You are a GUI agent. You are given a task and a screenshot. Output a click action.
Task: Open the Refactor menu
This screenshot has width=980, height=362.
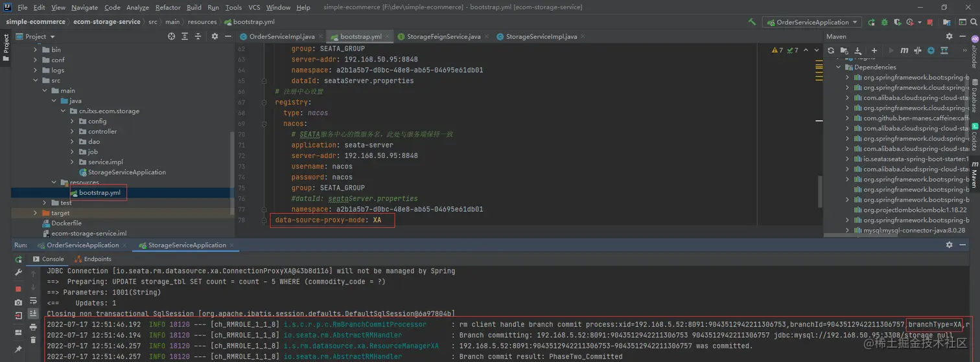click(x=168, y=7)
